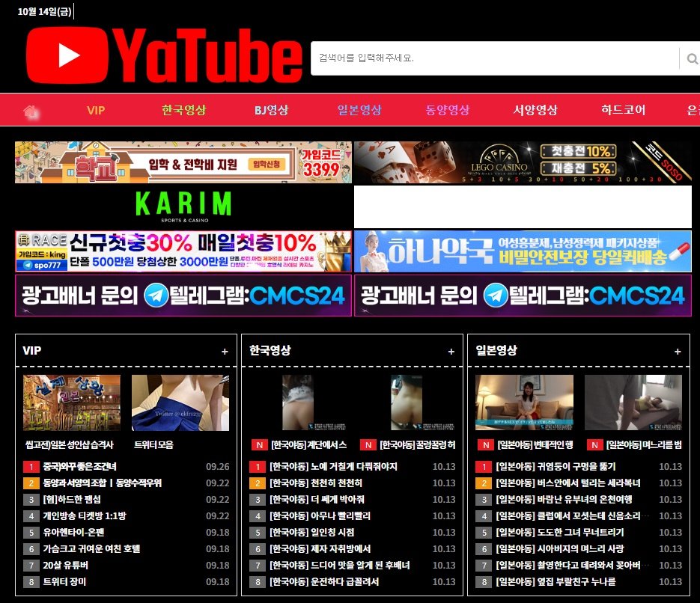
Task: Open the 한국영상 navigation menu item
Action: coord(183,110)
